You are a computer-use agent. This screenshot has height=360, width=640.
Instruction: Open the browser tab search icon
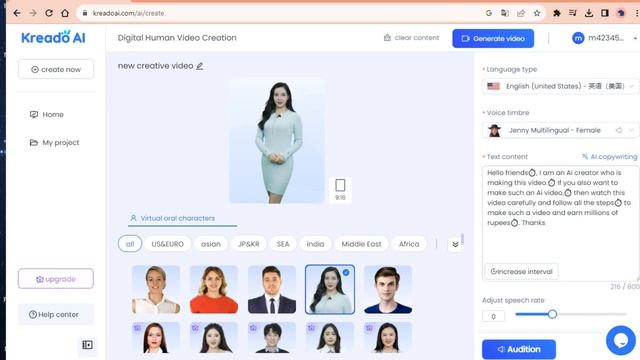(x=573, y=13)
